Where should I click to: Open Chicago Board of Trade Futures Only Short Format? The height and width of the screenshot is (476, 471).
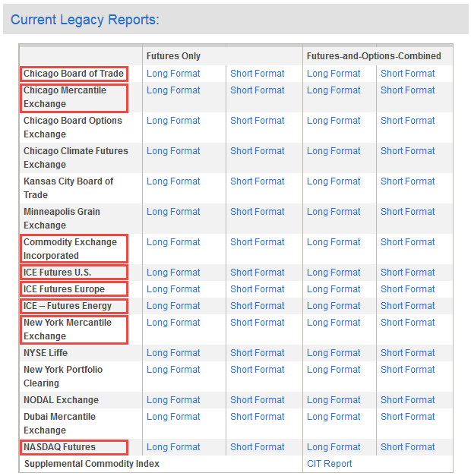[x=257, y=74]
